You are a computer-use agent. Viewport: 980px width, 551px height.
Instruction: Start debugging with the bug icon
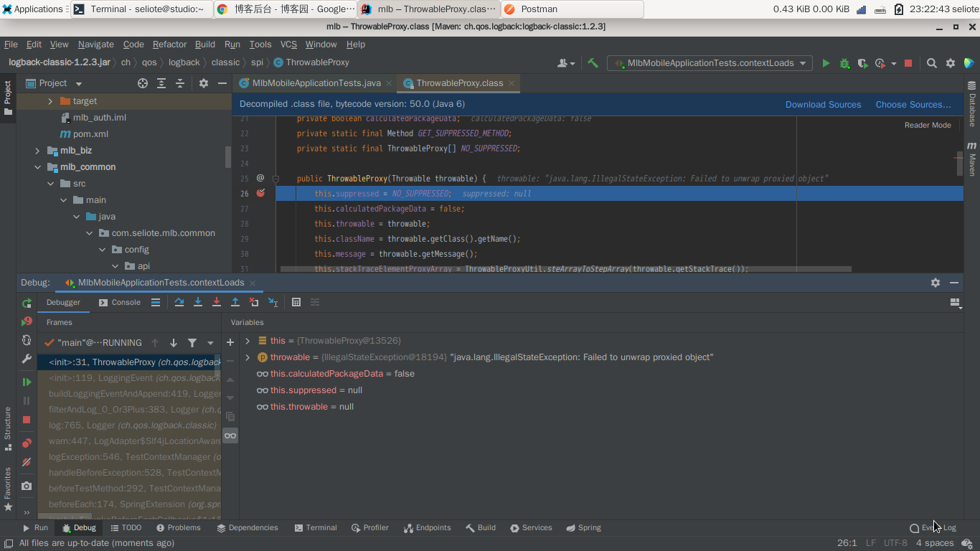[x=844, y=63]
